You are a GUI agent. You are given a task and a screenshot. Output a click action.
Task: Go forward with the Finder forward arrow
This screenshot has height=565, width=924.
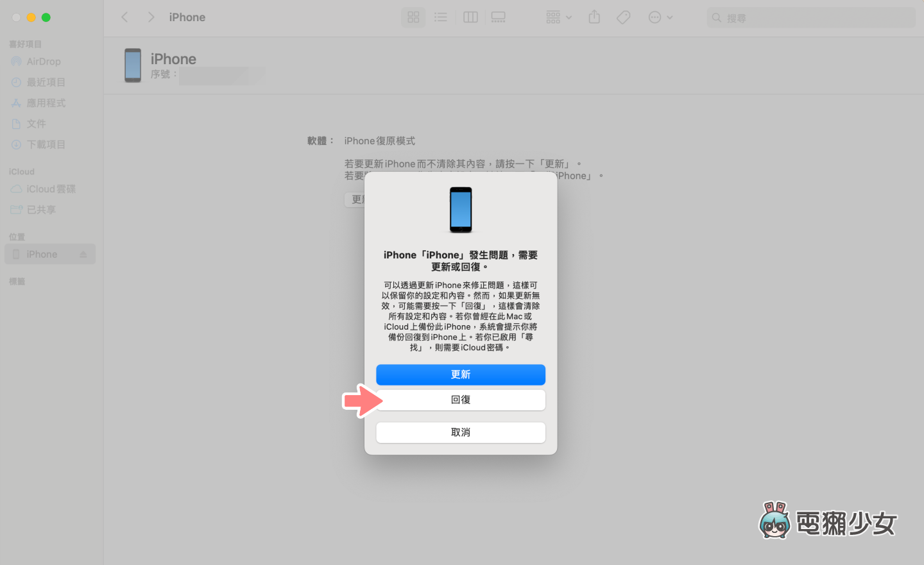151,17
